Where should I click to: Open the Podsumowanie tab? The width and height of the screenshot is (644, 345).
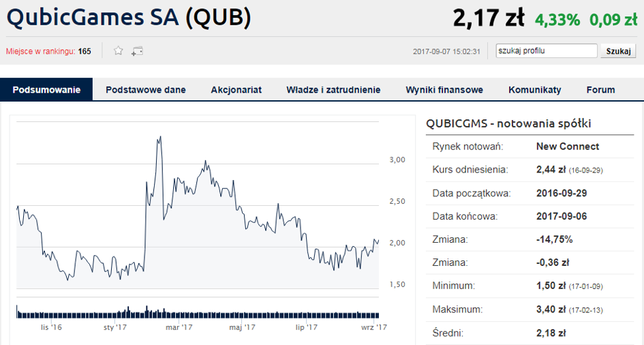tap(46, 89)
